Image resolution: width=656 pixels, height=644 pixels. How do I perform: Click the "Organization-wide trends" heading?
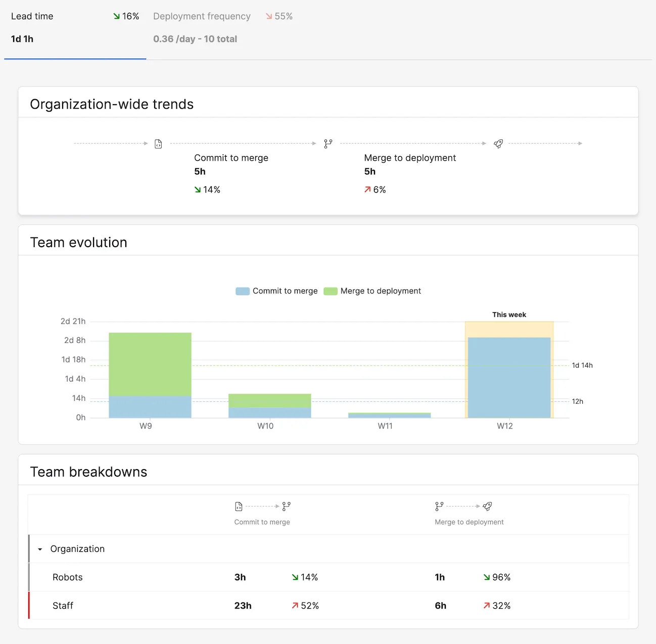112,104
